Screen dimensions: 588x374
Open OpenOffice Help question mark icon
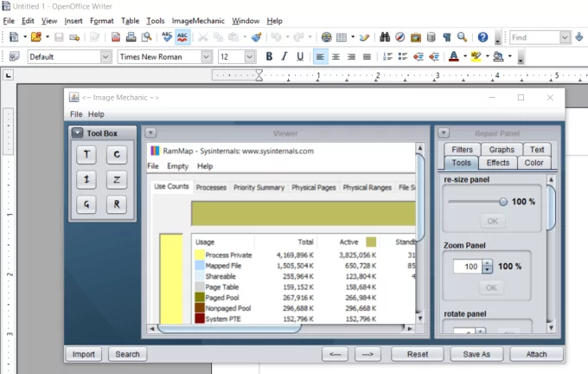483,37
